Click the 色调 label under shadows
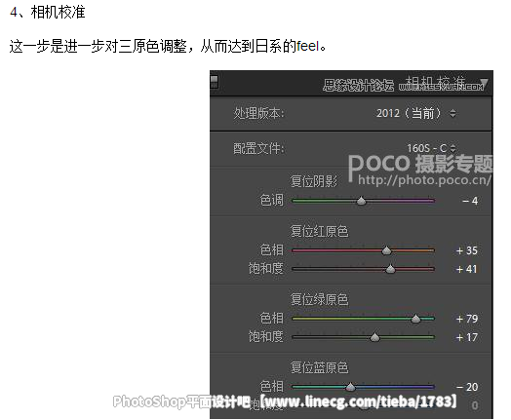This screenshot has height=420, width=511. tap(271, 200)
